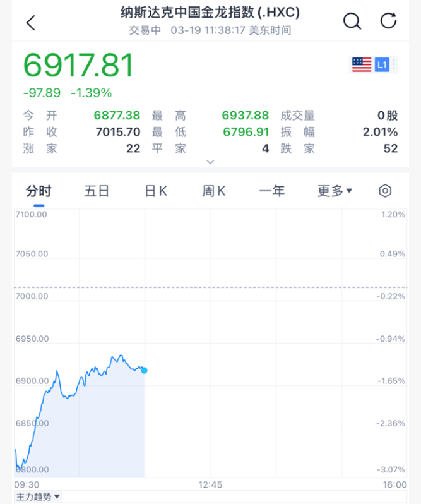Tap the US flag market icon

(x=361, y=64)
